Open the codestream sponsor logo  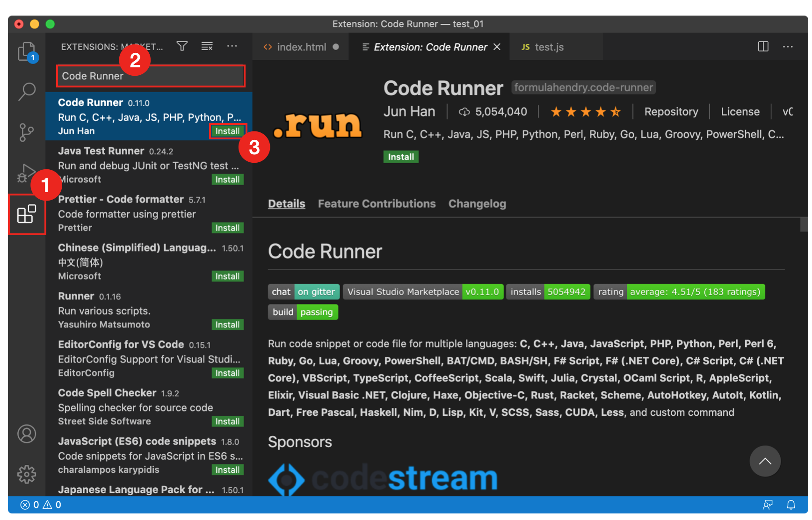pyautogui.click(x=383, y=478)
